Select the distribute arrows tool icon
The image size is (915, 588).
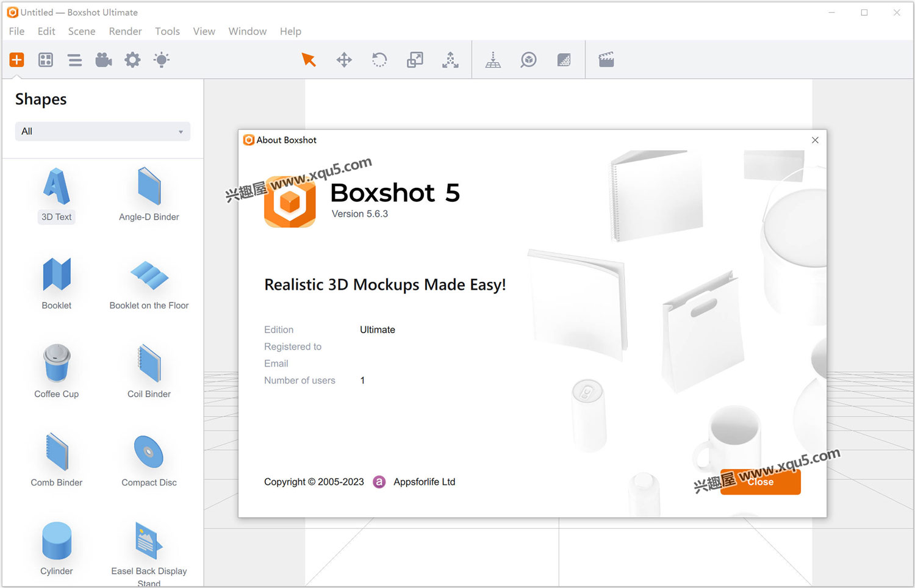(450, 60)
